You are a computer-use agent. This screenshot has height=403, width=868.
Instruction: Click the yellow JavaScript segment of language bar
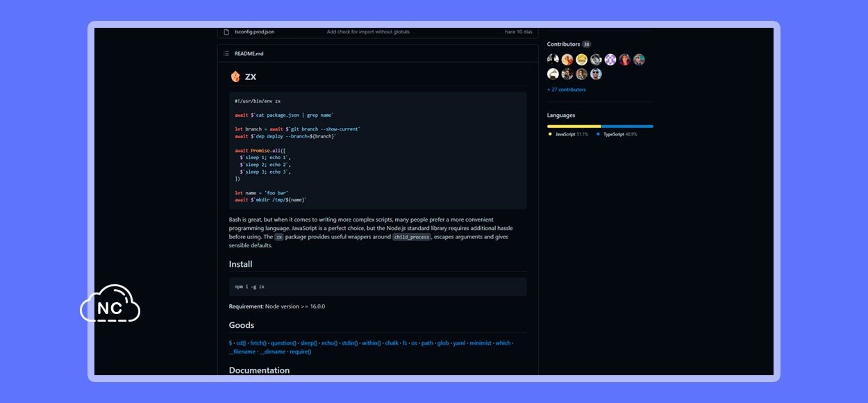click(574, 126)
